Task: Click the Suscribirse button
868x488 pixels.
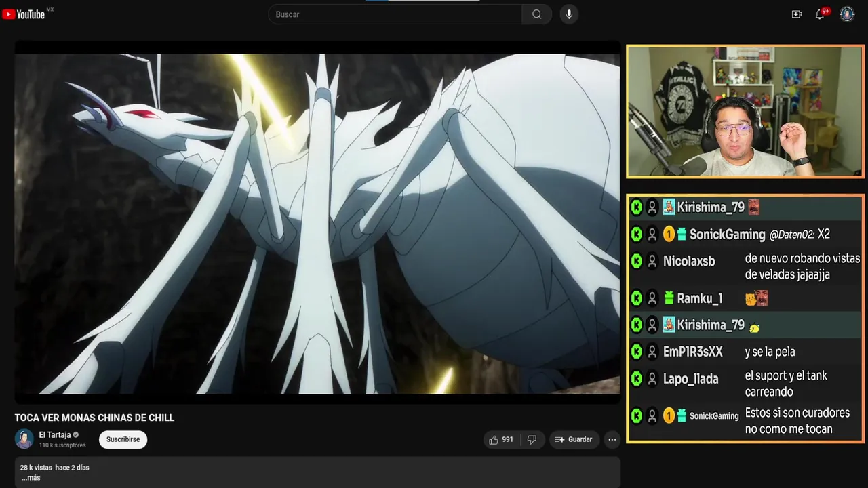Action: [123, 439]
